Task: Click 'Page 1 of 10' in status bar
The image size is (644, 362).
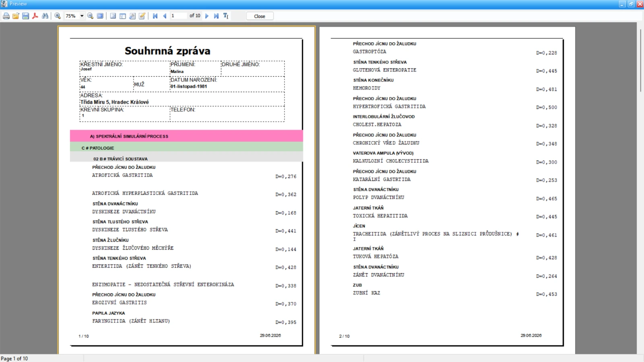Action: click(14, 358)
